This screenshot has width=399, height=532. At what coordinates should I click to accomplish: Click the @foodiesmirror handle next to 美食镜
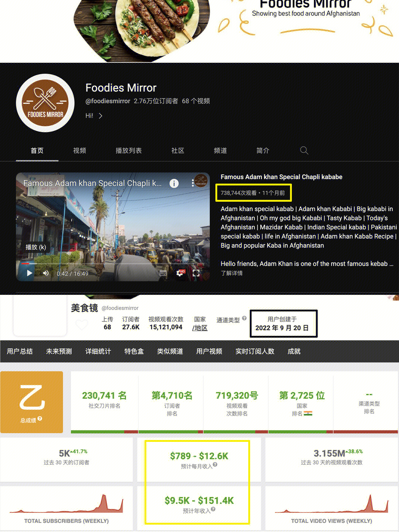(x=120, y=308)
